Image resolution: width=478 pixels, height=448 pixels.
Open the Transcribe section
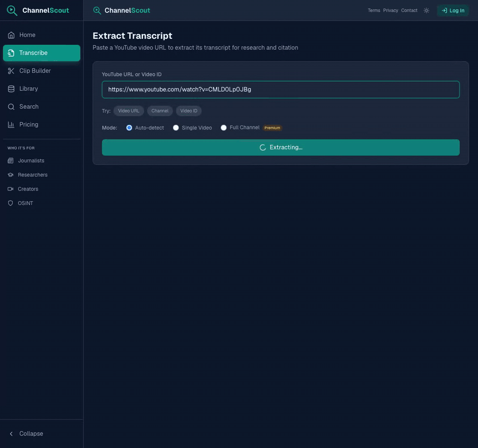[42, 53]
